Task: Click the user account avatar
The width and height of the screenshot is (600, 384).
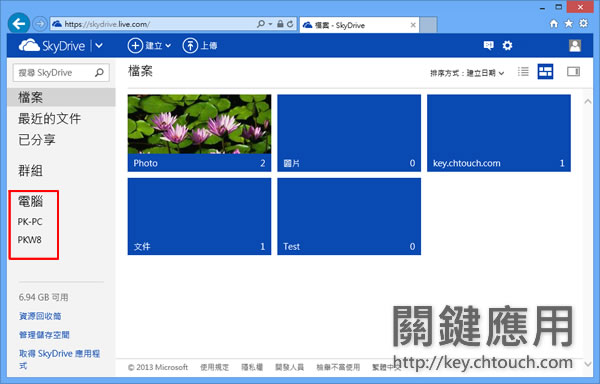Action: point(575,46)
